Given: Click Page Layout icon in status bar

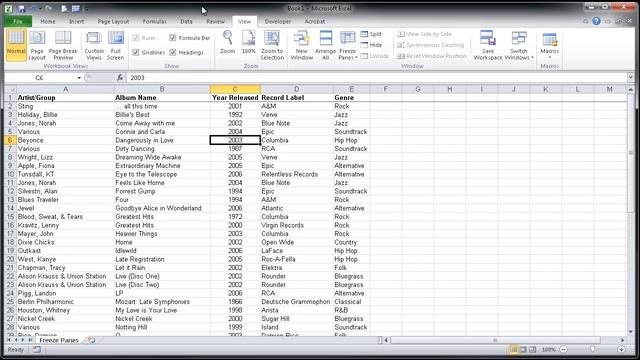Looking at the screenshot, I should [x=523, y=349].
